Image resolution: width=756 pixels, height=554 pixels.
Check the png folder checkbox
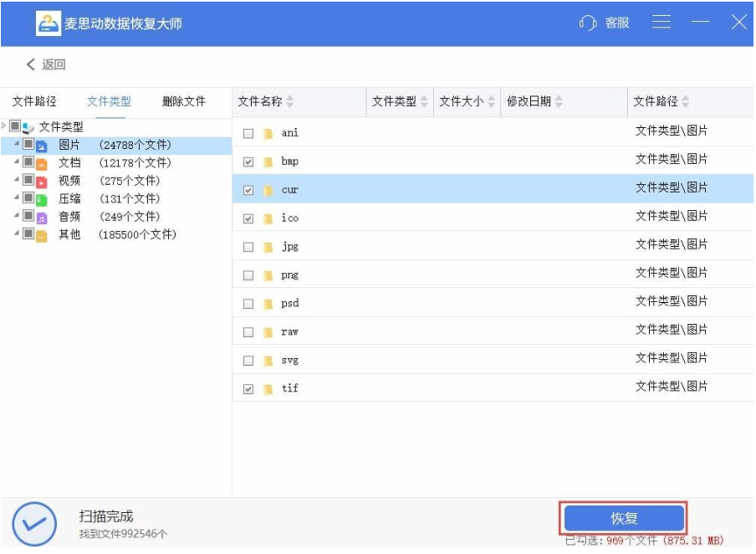point(248,275)
